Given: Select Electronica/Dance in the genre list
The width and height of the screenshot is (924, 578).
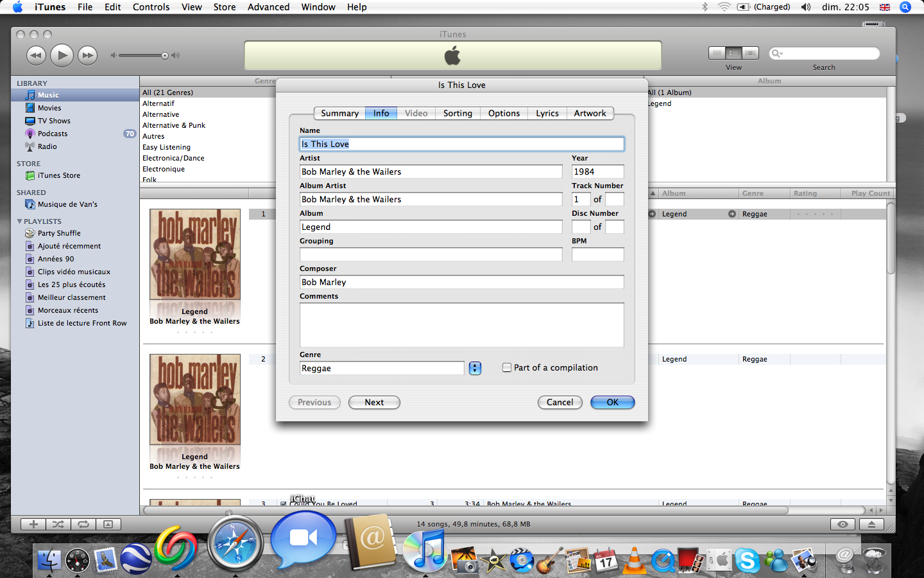Looking at the screenshot, I should [173, 158].
